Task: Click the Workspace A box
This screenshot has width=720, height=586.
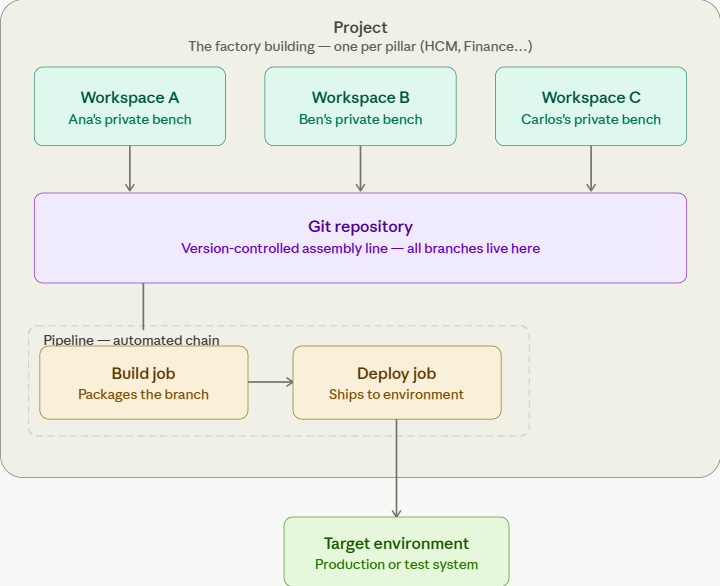Action: pos(130,106)
